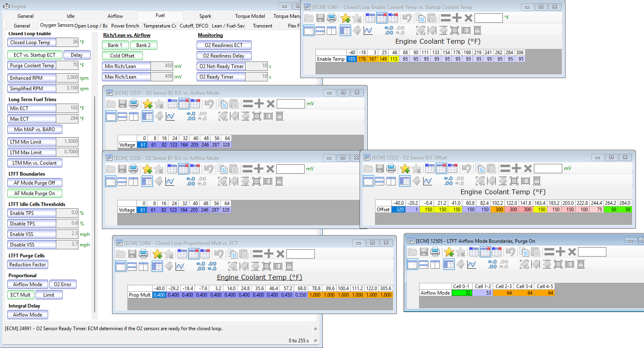Open the Cold Offset button
644x348 pixels.
tap(122, 56)
